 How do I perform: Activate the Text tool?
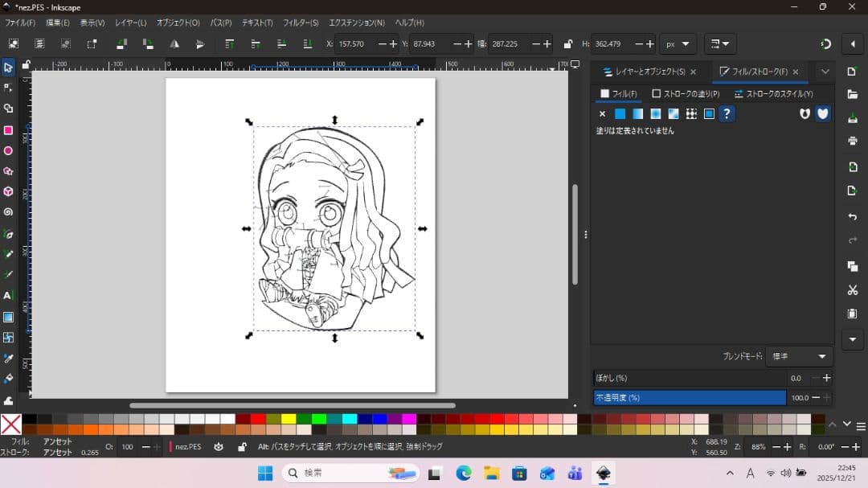click(8, 296)
